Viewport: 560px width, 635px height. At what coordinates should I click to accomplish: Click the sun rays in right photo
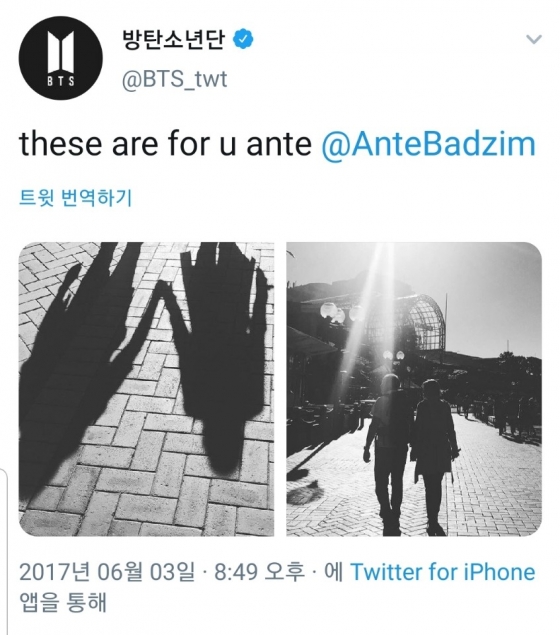379,292
